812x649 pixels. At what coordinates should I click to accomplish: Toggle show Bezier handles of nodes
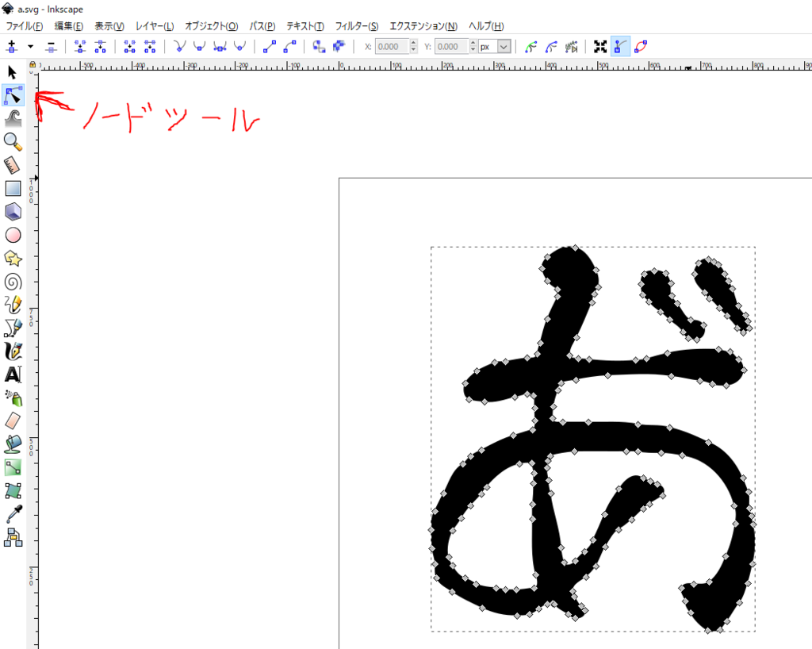pos(620,47)
